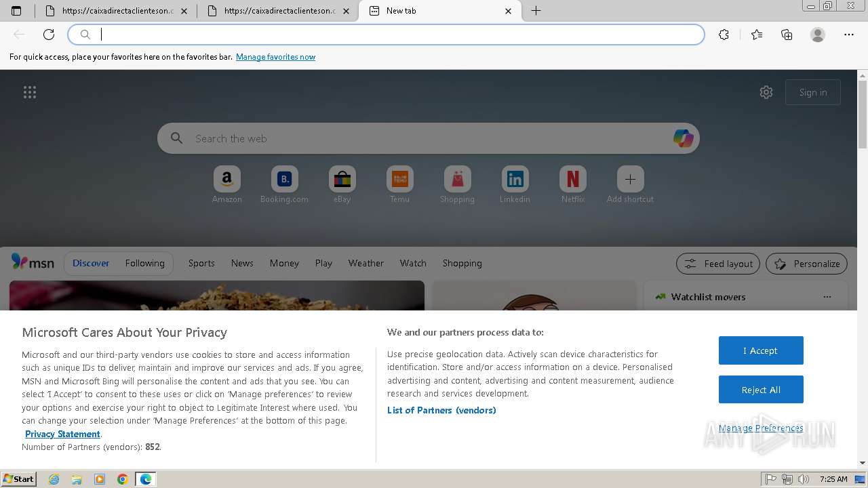Open the browser profile avatar
Viewport: 868px width, 488px height.
pyautogui.click(x=818, y=35)
